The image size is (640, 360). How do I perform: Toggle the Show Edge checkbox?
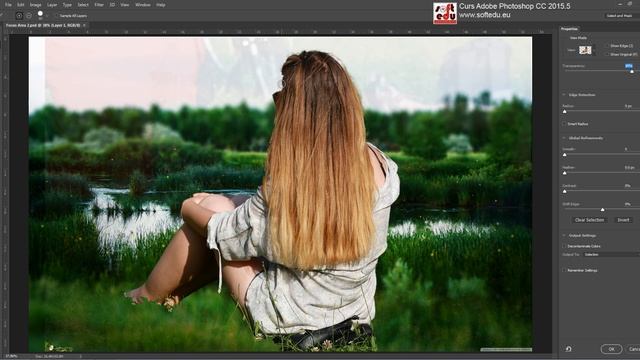coord(607,46)
